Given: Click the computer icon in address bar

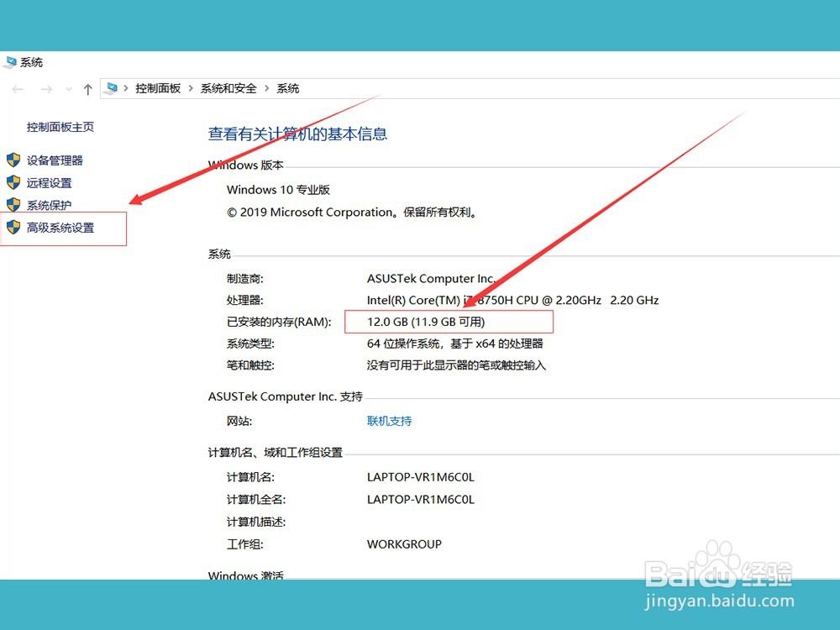Looking at the screenshot, I should (112, 88).
